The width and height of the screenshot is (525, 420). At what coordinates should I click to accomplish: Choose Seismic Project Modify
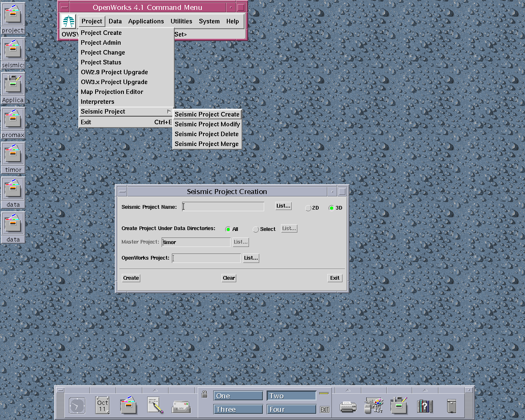click(207, 124)
